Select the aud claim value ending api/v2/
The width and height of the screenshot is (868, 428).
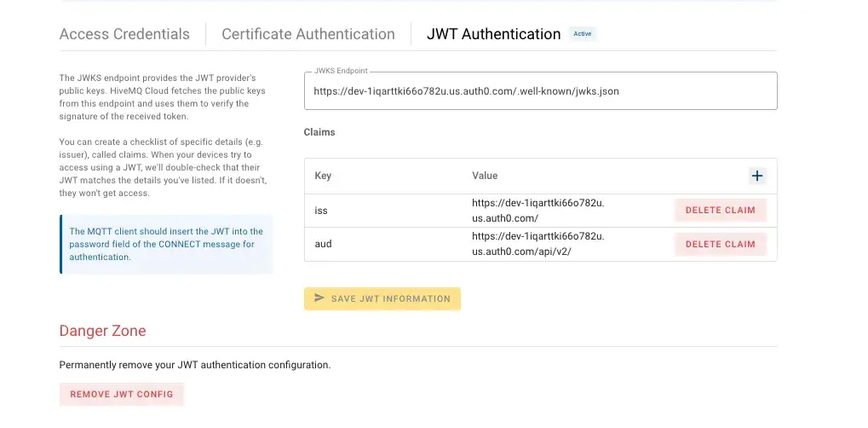point(538,244)
